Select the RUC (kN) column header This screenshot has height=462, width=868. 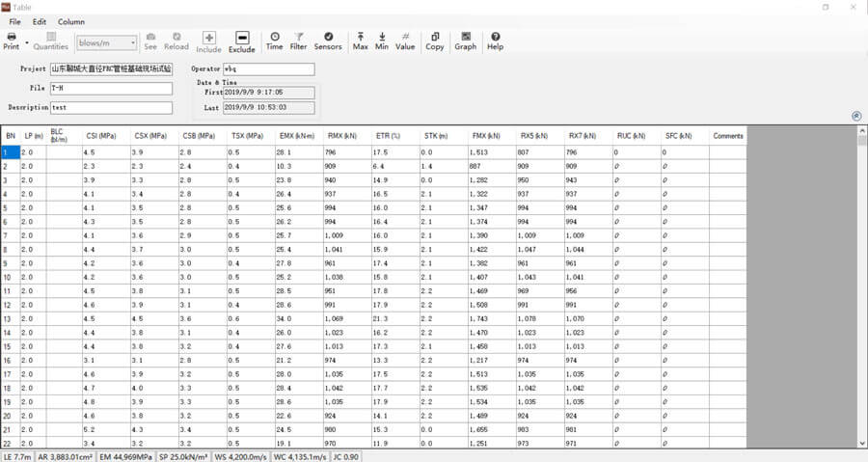coord(637,136)
